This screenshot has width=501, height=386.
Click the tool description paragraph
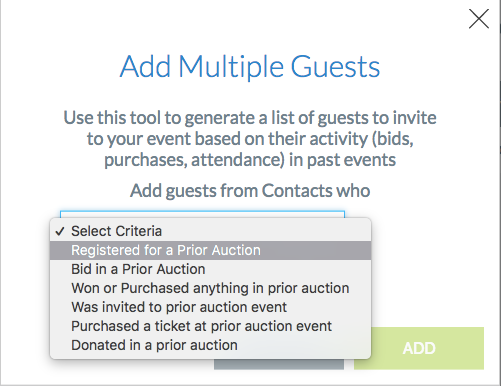[250, 139]
